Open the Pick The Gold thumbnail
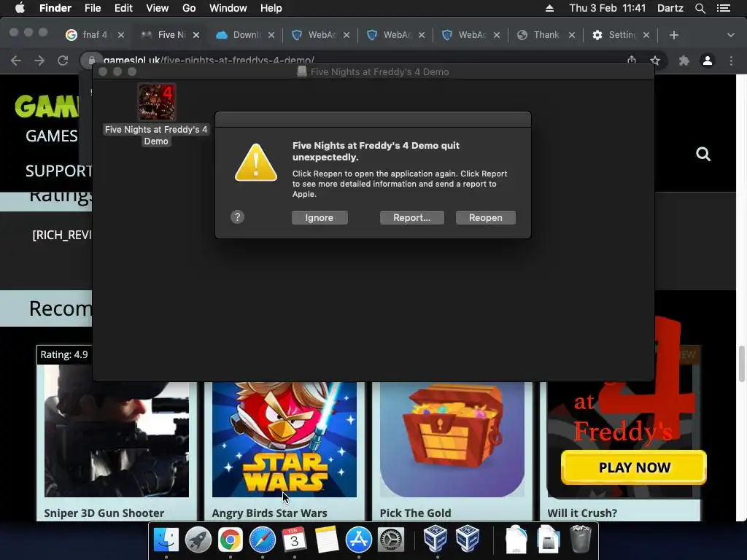This screenshot has height=560, width=747. pos(452,440)
